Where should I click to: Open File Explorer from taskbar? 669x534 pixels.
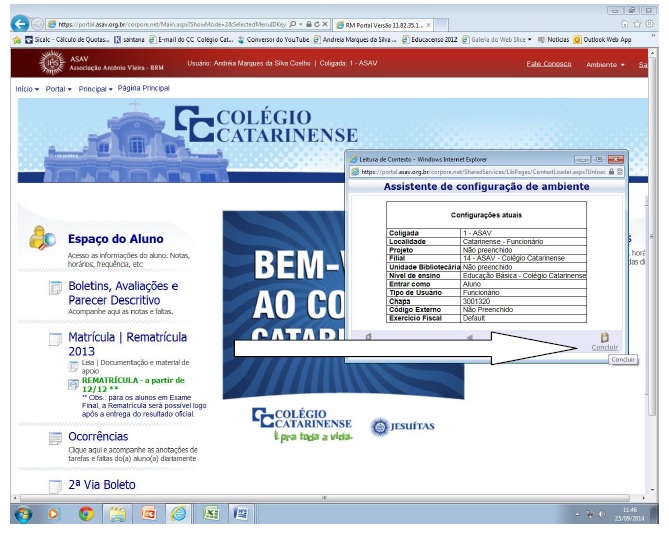click(x=117, y=514)
